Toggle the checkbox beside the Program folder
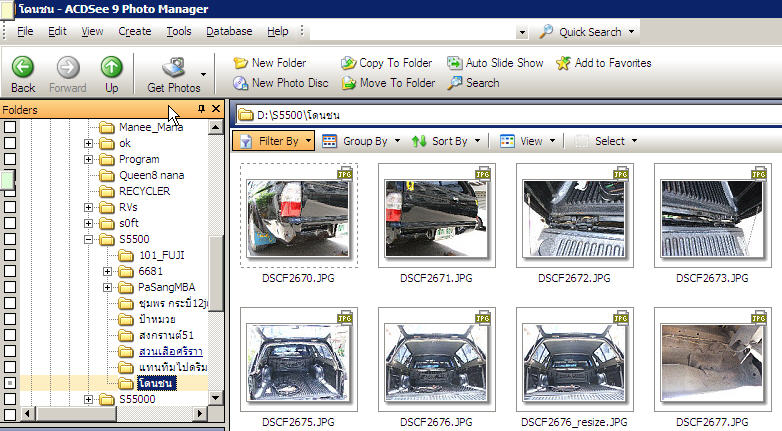 tap(10, 159)
